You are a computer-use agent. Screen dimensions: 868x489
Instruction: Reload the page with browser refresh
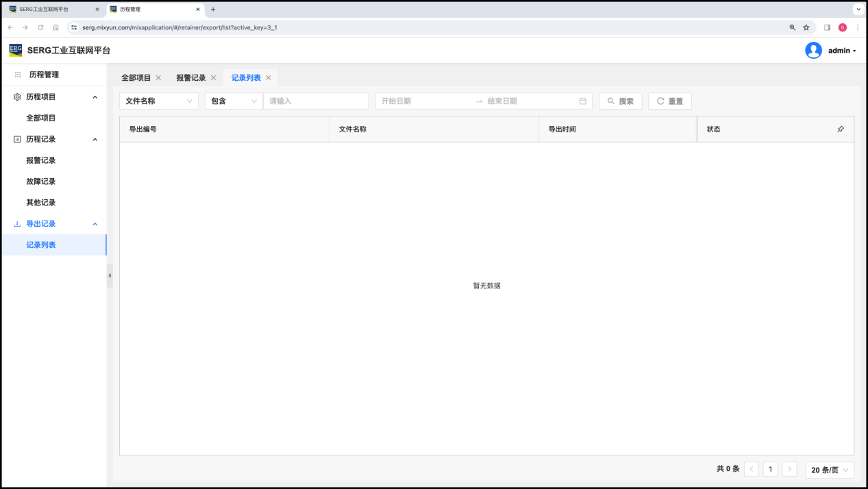pyautogui.click(x=40, y=27)
